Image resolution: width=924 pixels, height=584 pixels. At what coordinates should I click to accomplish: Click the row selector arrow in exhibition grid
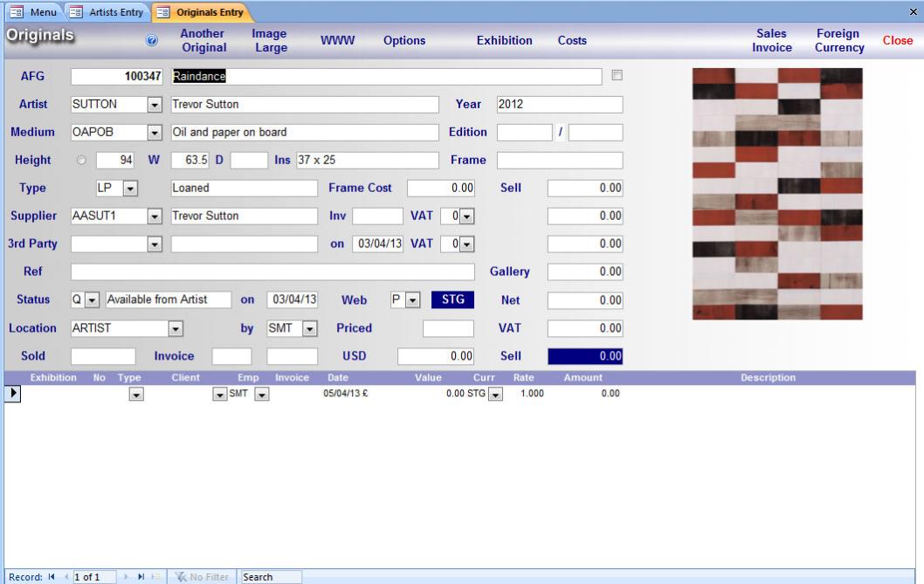coord(14,394)
